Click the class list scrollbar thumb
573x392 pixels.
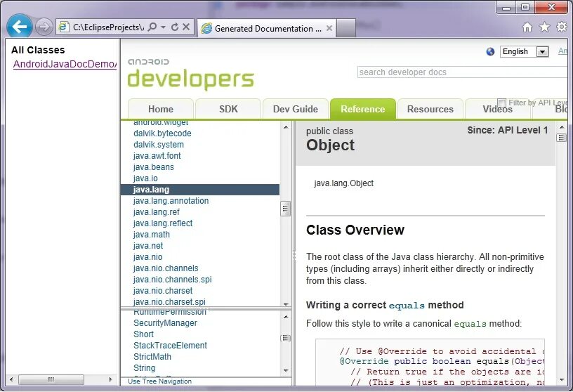286,338
